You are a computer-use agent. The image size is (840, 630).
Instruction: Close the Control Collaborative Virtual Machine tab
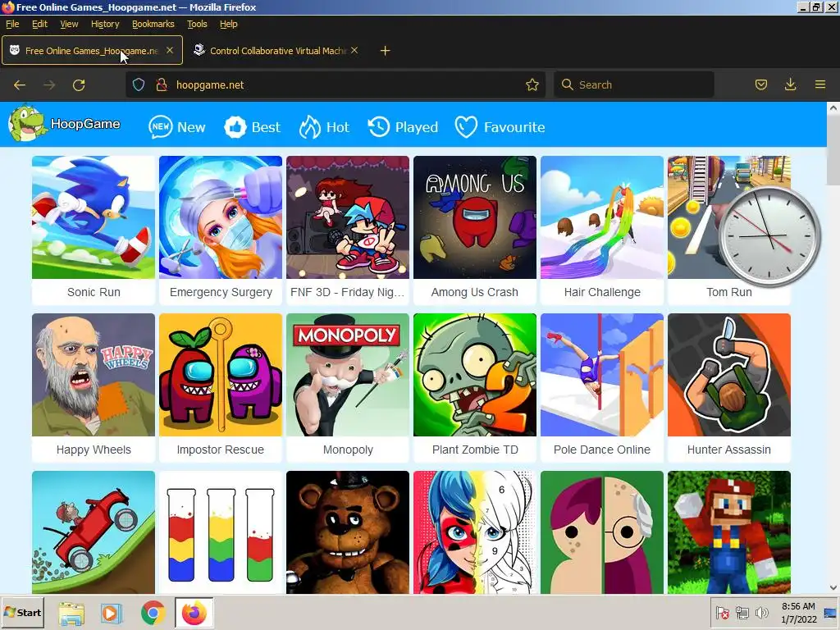(354, 50)
